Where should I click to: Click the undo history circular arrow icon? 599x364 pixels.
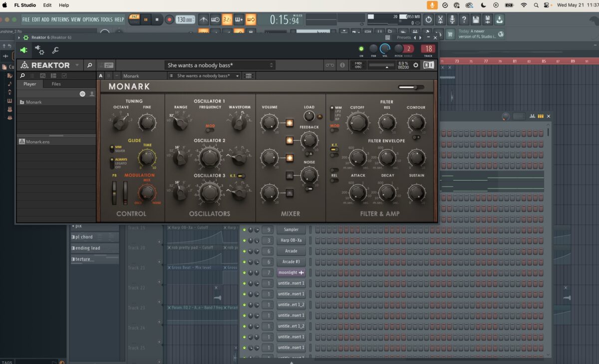[x=428, y=20]
